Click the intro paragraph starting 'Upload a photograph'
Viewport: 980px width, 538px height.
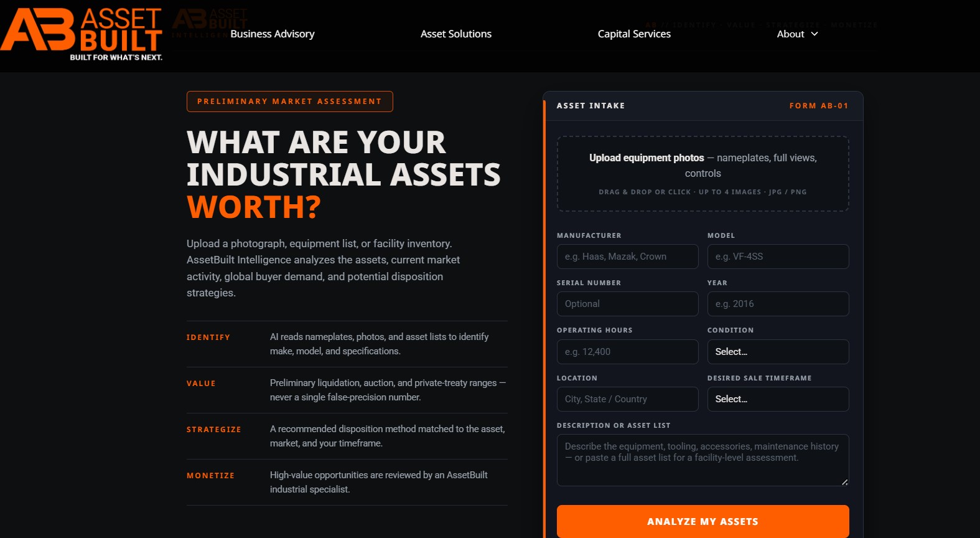324,268
